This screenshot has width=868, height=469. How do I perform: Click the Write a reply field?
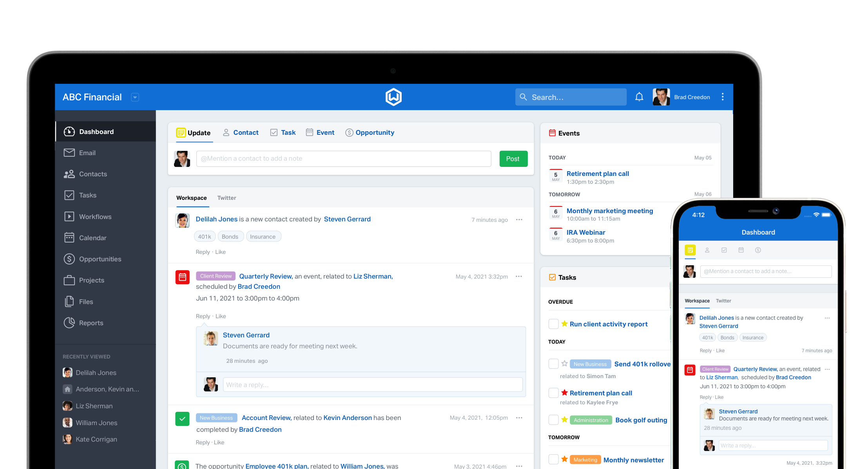pos(373,385)
